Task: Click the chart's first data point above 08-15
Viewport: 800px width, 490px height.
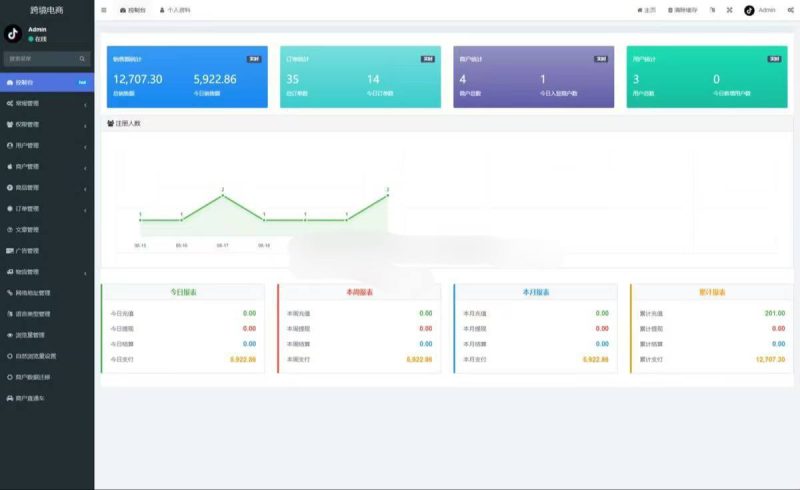Action: pyautogui.click(x=140, y=220)
